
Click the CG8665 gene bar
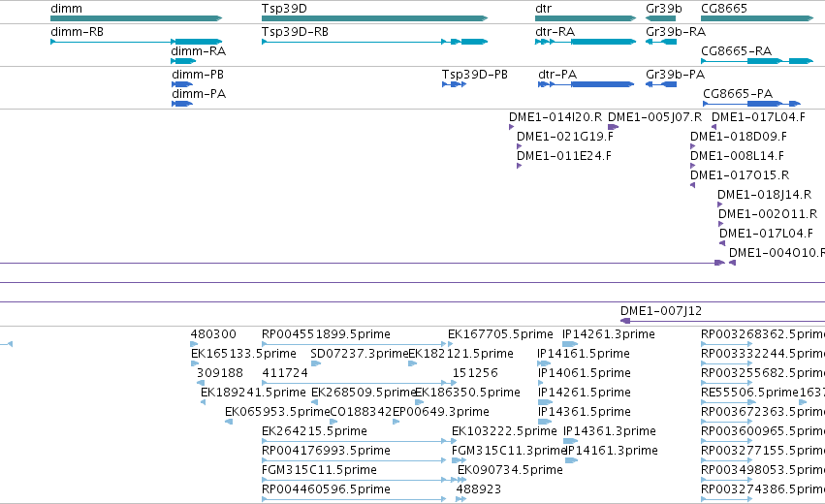pyautogui.click(x=757, y=18)
